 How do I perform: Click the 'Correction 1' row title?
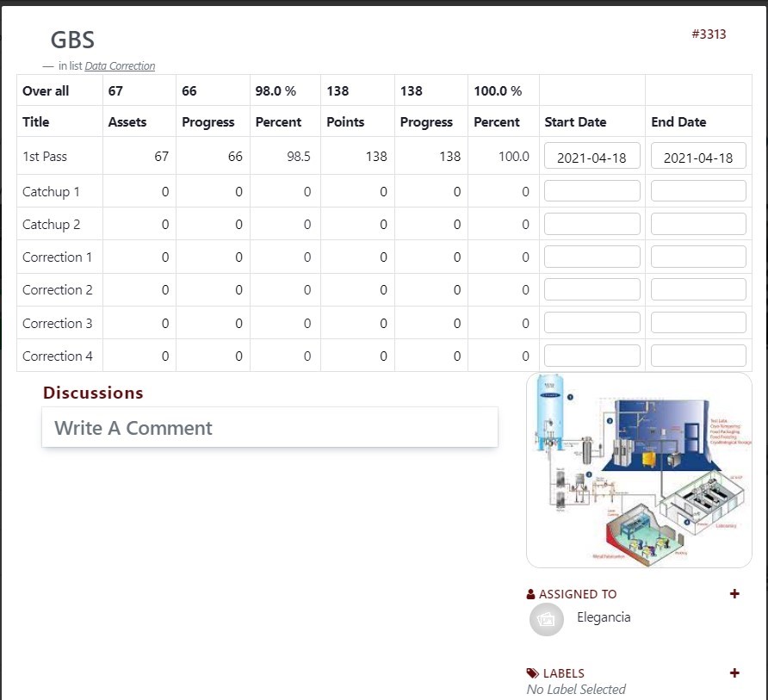pos(58,257)
